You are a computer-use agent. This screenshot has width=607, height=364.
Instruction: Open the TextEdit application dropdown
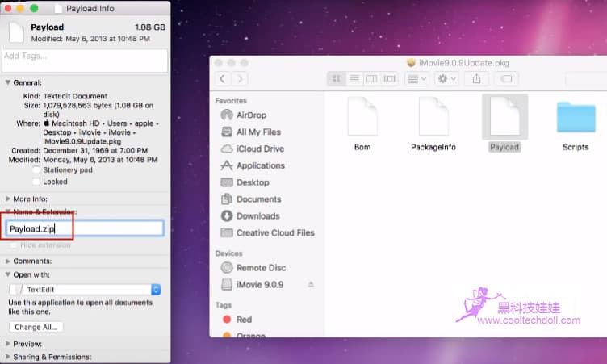[x=85, y=289]
